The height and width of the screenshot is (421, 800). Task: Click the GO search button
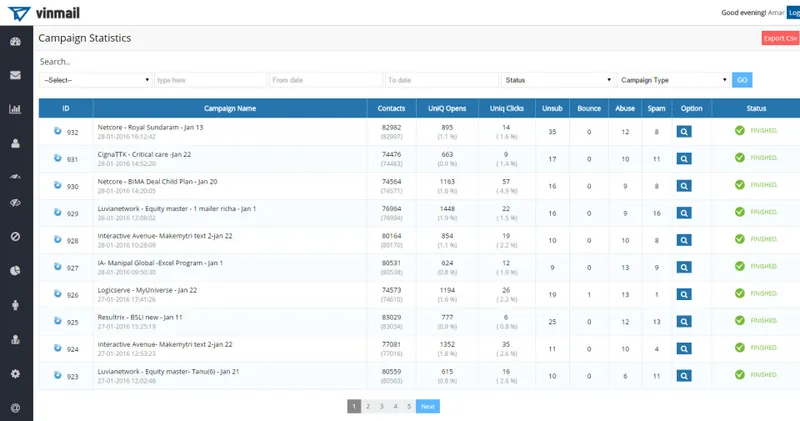coord(742,80)
